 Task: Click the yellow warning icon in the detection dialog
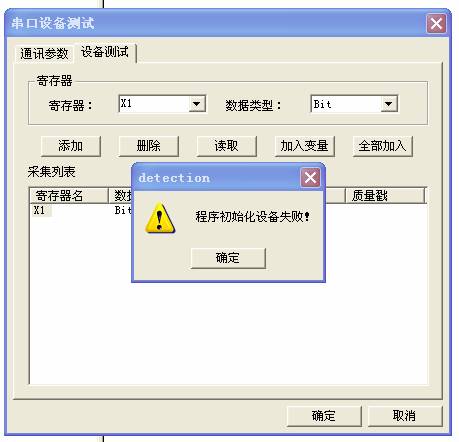tap(160, 218)
